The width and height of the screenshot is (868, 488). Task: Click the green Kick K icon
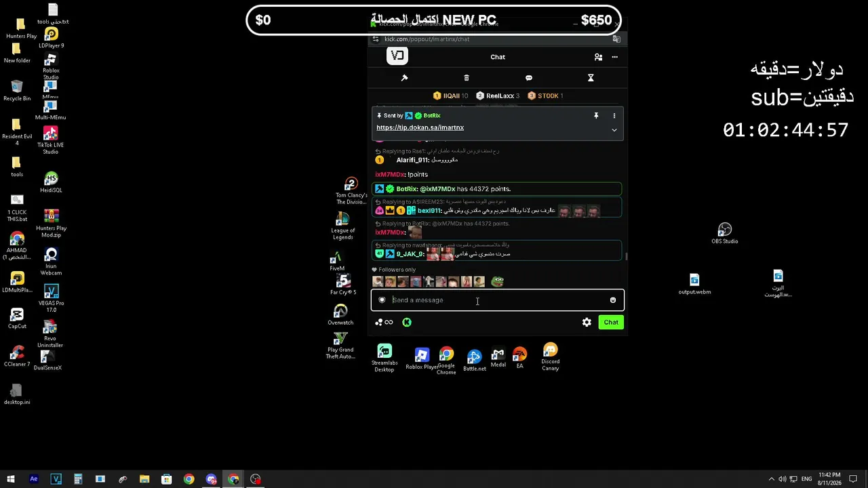pos(407,323)
